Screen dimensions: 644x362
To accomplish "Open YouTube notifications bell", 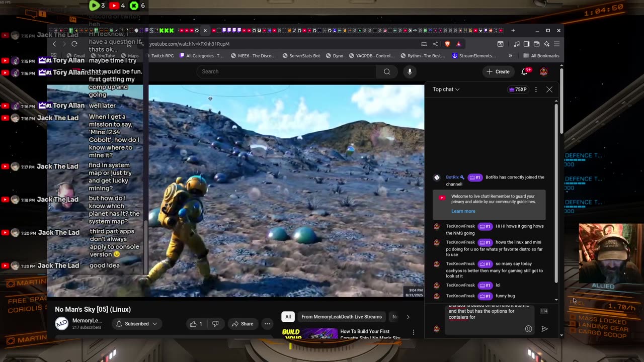I will coord(524,71).
